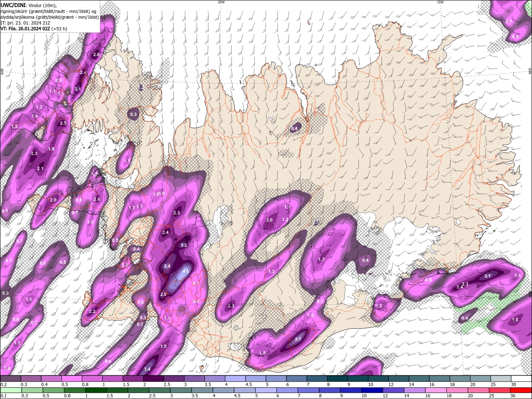Viewport: 532px width, 399px height.
Task: Select the 'slydda/snjókoma' legend description line
Action: click(x=50, y=17)
